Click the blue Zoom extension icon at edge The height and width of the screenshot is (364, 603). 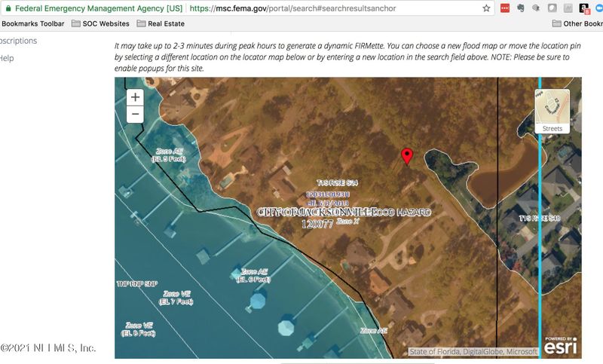click(x=599, y=8)
